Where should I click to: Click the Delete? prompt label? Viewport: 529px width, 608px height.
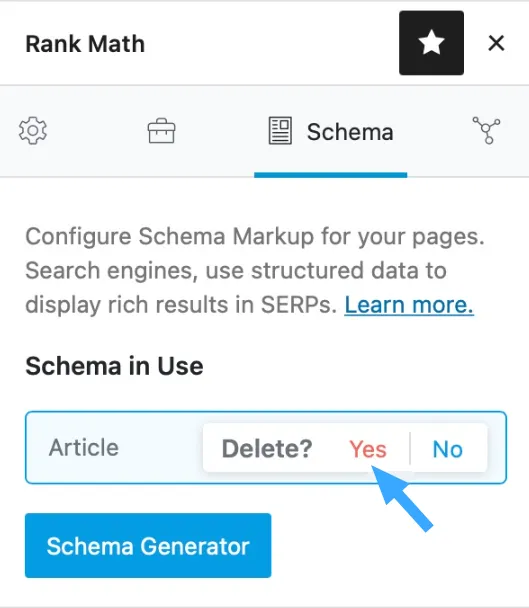pos(267,449)
